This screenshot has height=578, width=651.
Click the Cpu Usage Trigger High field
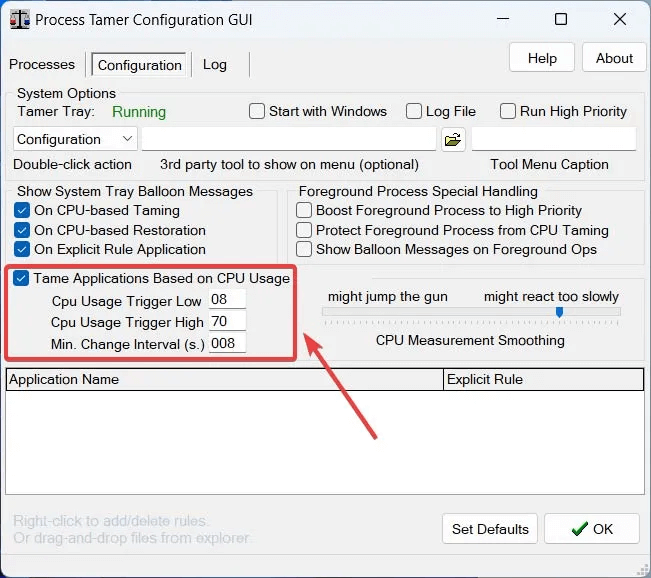pyautogui.click(x=227, y=321)
